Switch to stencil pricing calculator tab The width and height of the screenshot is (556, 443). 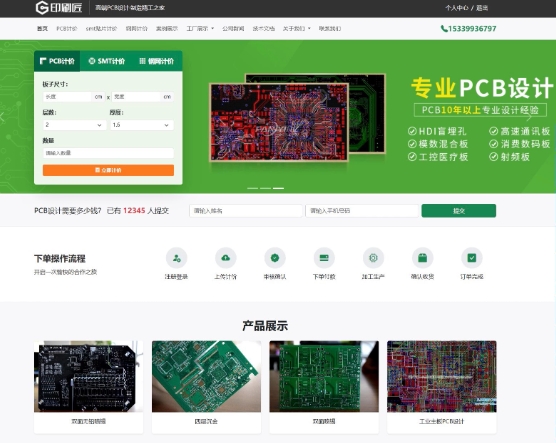156,61
